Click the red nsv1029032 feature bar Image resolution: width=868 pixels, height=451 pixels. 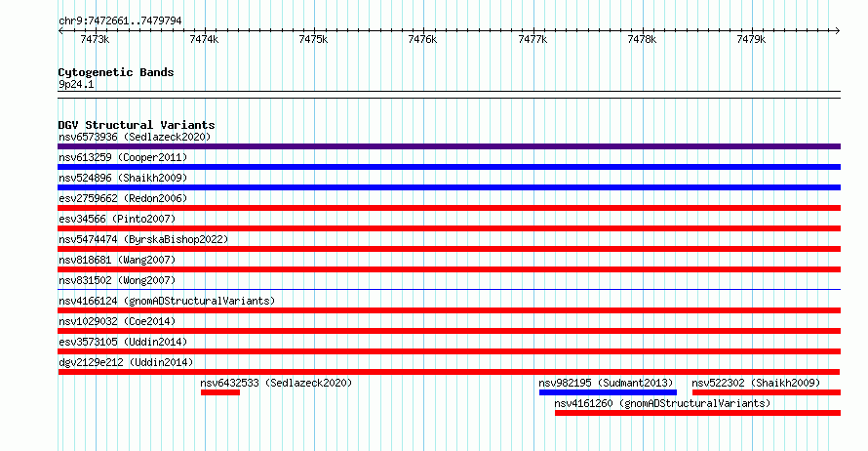click(449, 331)
